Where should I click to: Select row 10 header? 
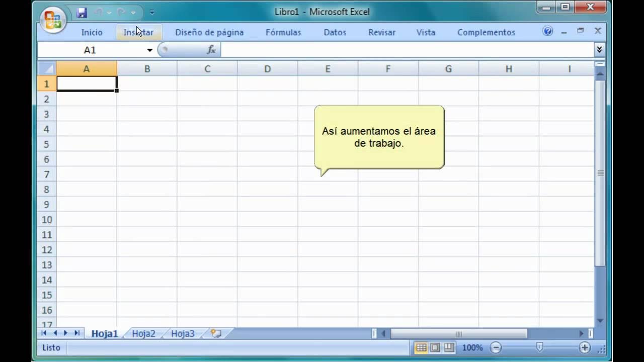pyautogui.click(x=47, y=220)
